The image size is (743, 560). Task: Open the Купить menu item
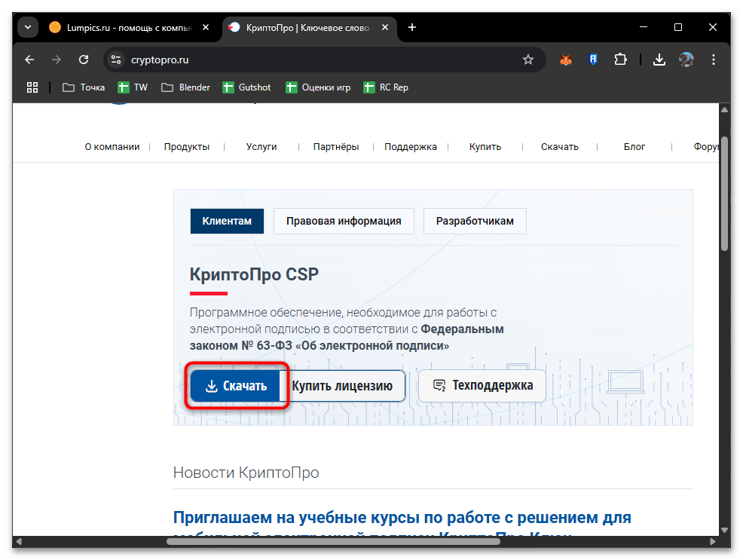click(x=485, y=147)
